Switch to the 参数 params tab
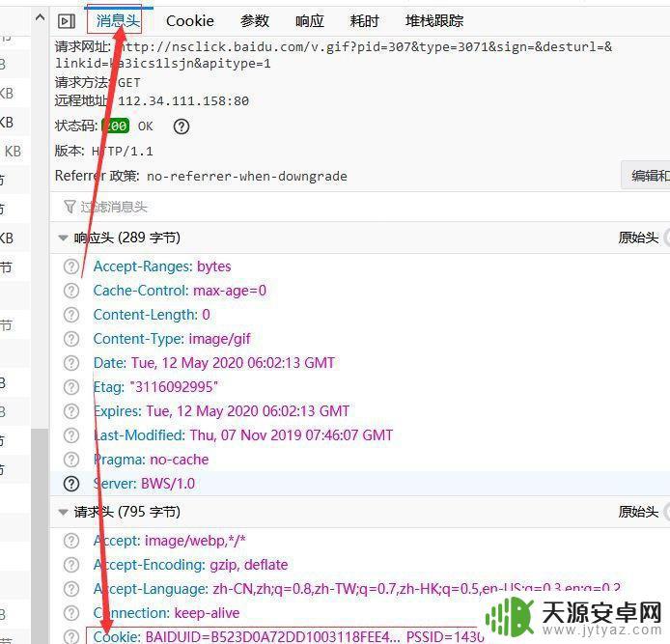 point(255,21)
